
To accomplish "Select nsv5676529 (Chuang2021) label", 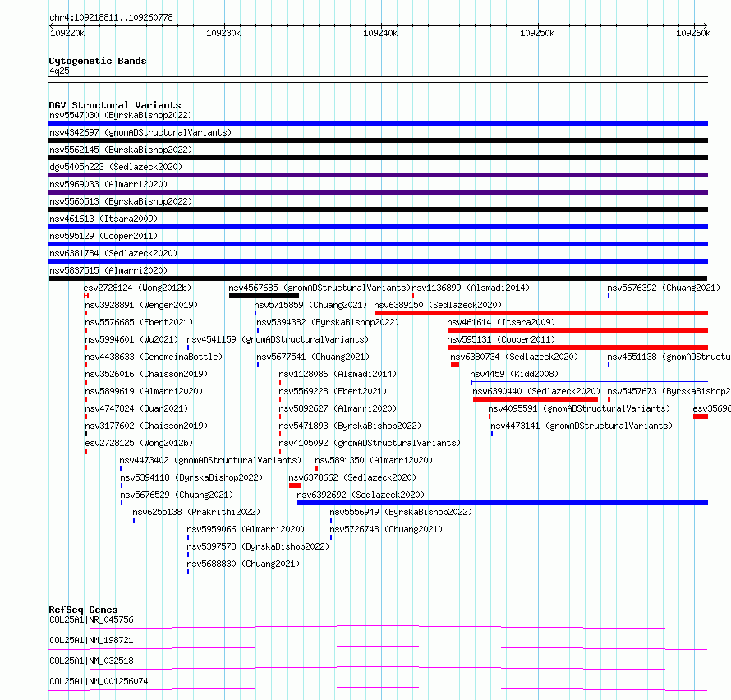I will [x=177, y=495].
